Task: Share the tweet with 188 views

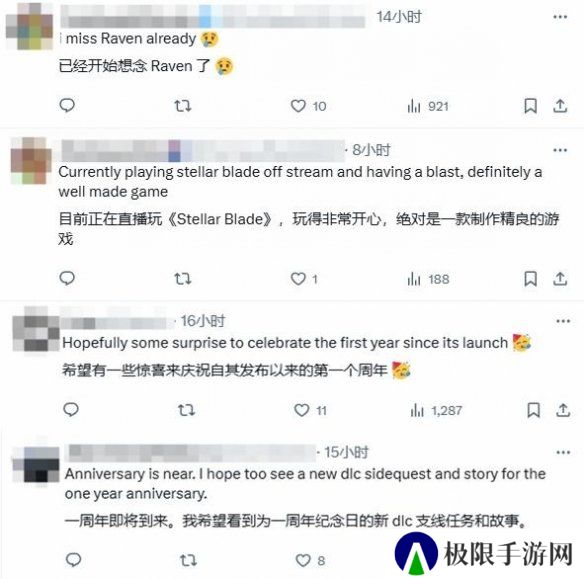Action: coord(560,279)
